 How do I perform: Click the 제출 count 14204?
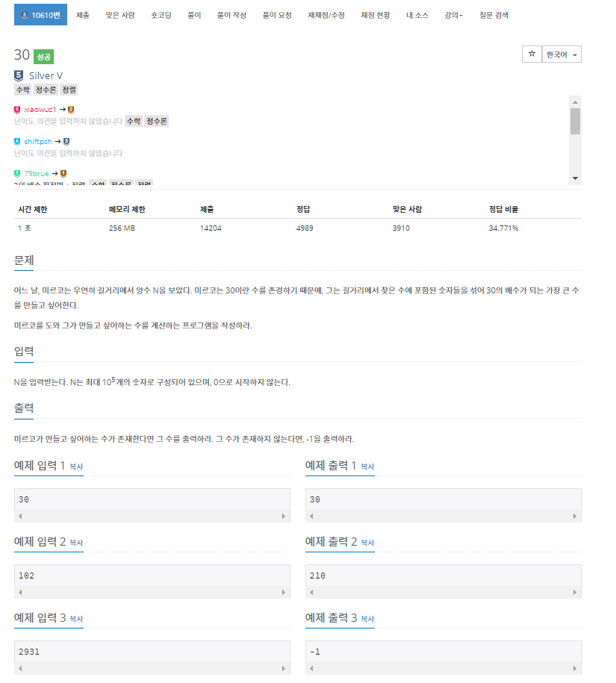[211, 228]
